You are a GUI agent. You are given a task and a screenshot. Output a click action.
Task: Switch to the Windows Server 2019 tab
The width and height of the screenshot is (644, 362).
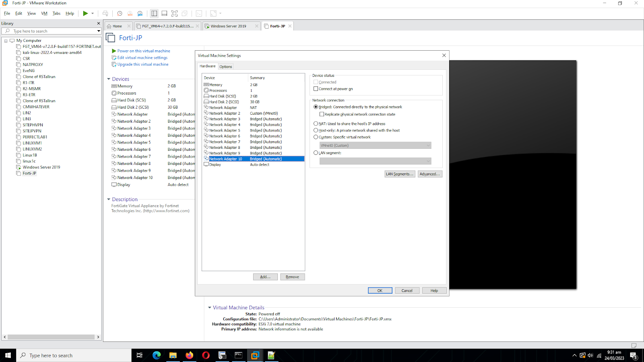coord(228,26)
